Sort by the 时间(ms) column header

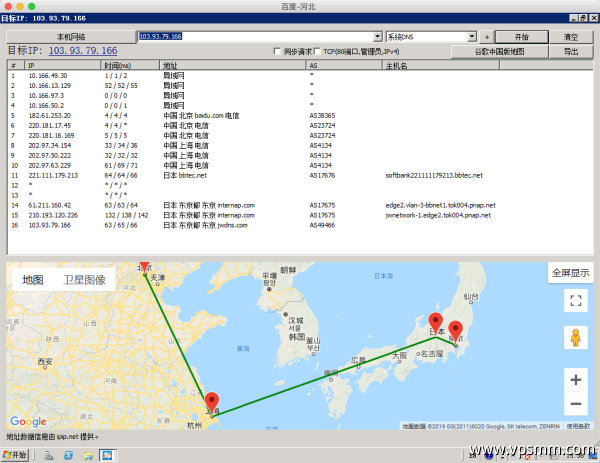tap(130, 65)
